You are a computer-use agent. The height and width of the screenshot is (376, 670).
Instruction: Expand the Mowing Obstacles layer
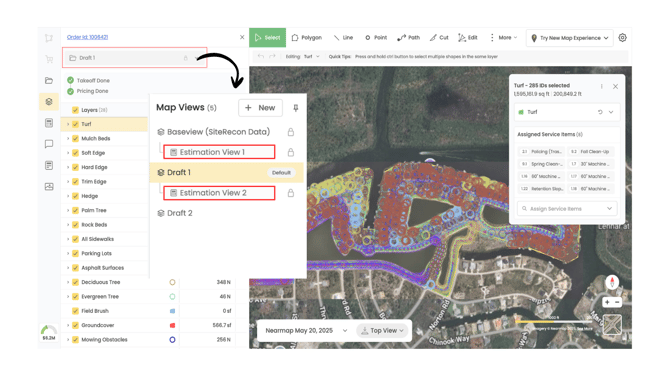[x=68, y=340]
